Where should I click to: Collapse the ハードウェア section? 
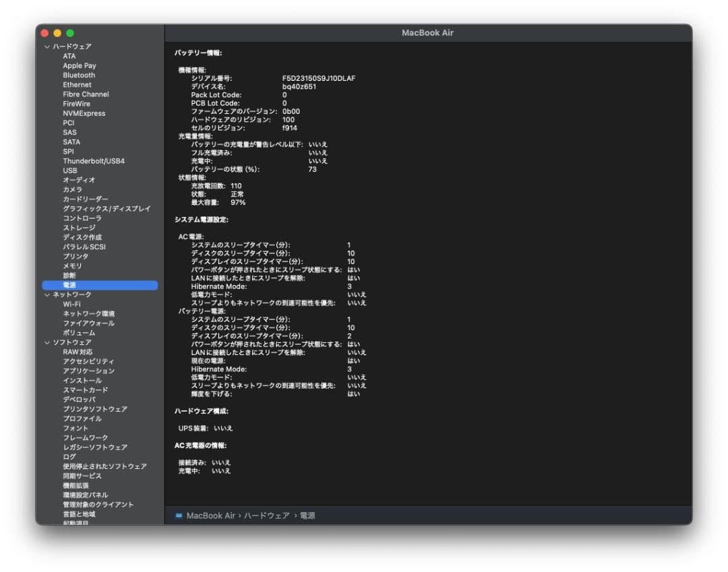pos(47,46)
